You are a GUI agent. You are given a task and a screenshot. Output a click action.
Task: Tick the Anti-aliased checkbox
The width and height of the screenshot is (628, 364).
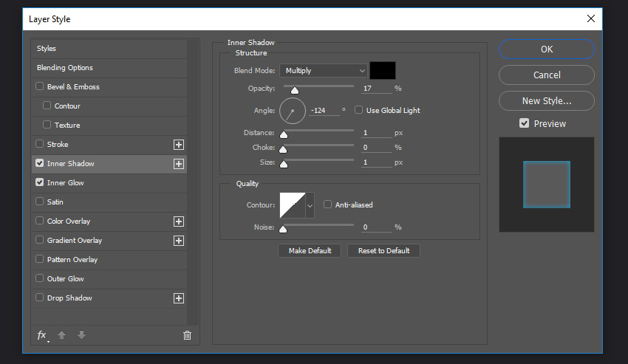tap(327, 205)
